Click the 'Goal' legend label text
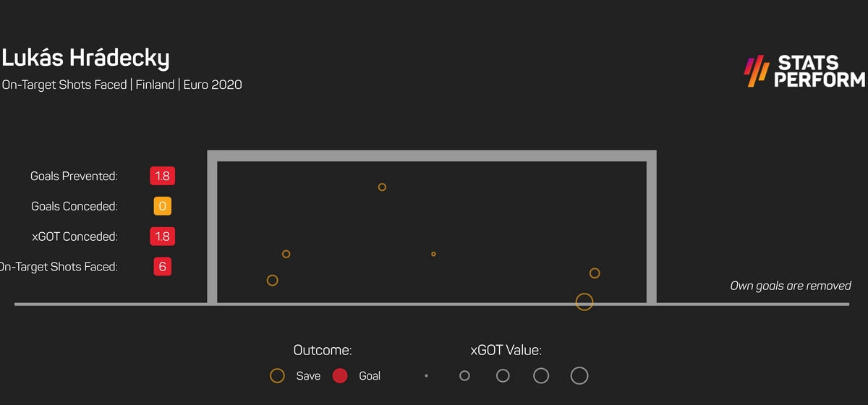The width and height of the screenshot is (868, 405). pos(370,376)
